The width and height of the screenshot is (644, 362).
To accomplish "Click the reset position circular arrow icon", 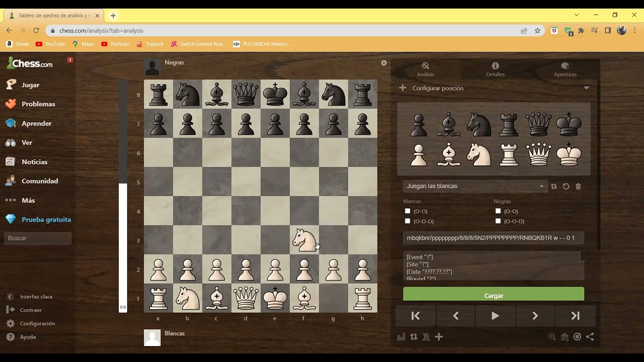I will [x=566, y=186].
